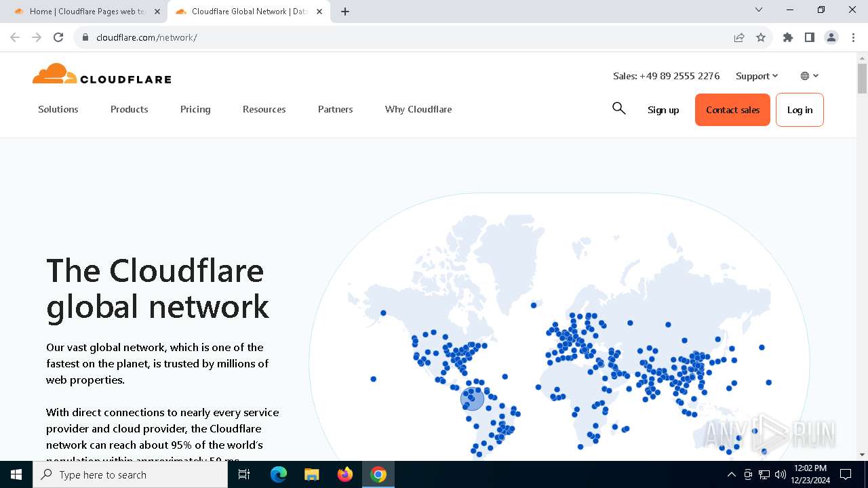Open the tab search chevron
The height and width of the screenshot is (488, 868).
[x=759, y=10]
